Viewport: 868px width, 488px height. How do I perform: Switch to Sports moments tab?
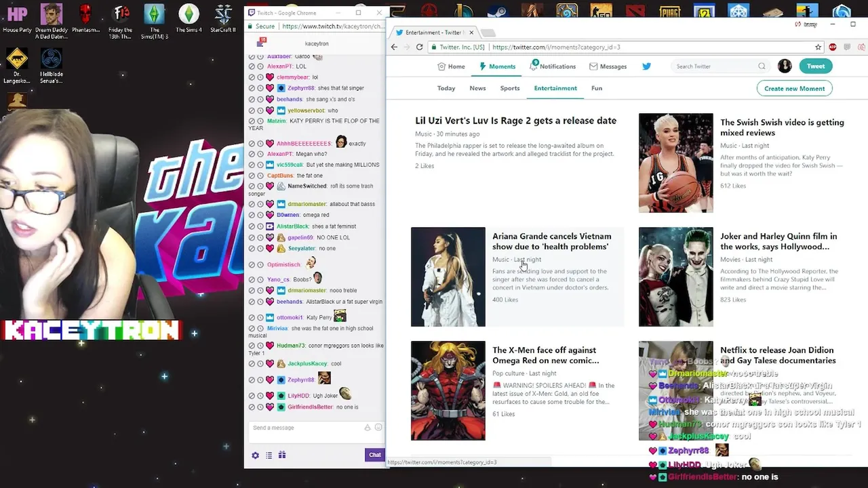click(x=510, y=88)
